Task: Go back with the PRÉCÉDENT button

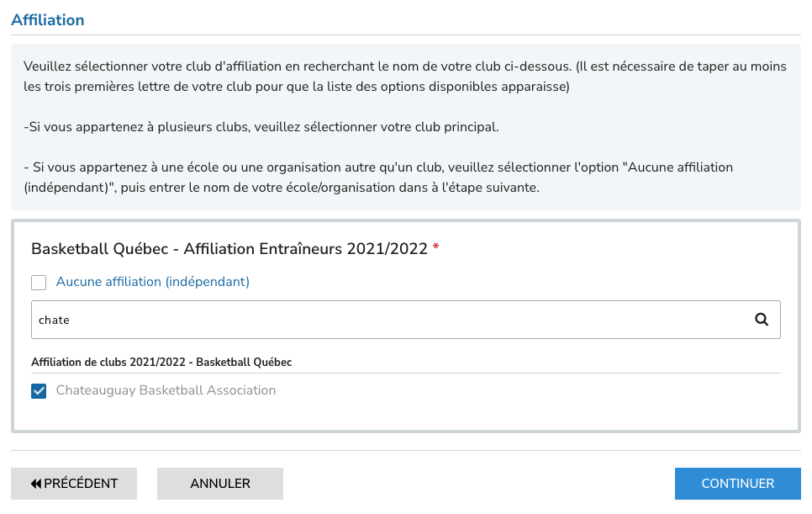Action: click(74, 484)
